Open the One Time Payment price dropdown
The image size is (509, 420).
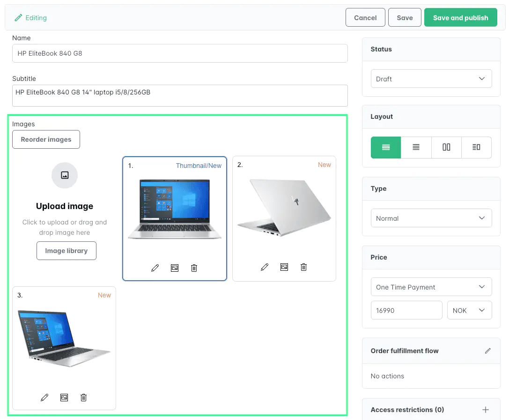pos(431,287)
